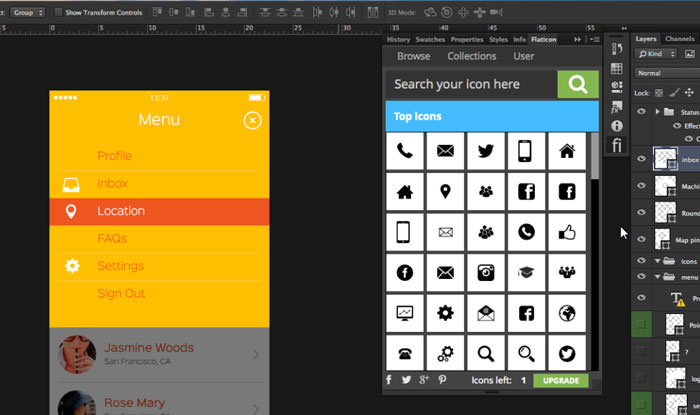
Task: Click the Search your icon here field
Action: coord(471,84)
